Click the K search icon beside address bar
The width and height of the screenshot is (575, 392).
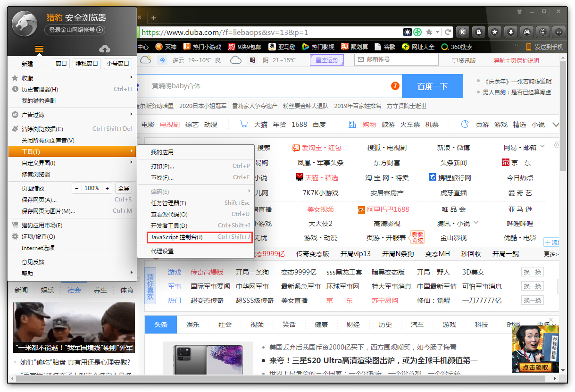462,32
